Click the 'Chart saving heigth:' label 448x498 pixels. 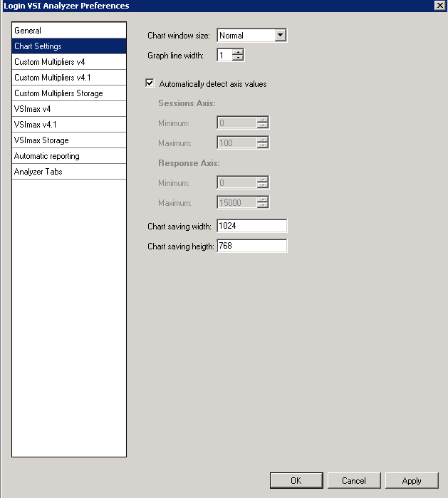[x=181, y=247]
